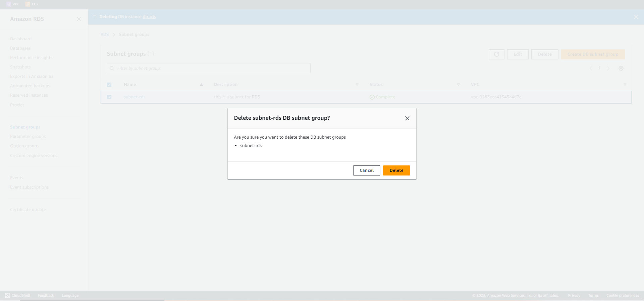Open Reserved instances in sidebar
644x301 pixels.
pyautogui.click(x=29, y=95)
